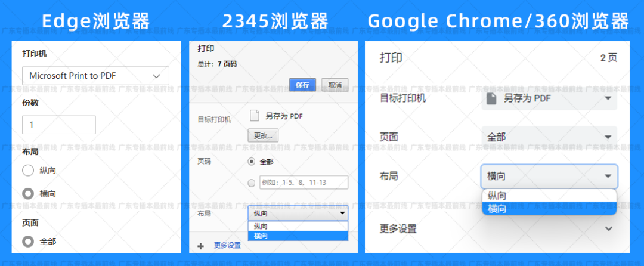Choose 纵向 in the Chrome layout list
This screenshot has width=644, height=266.
click(549, 196)
